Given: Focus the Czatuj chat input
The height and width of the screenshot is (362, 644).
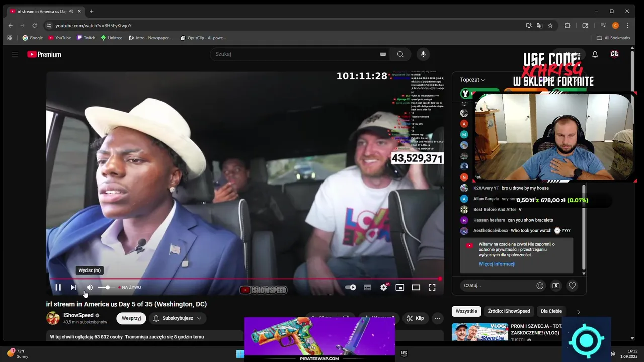Looking at the screenshot, I should pyautogui.click(x=498, y=285).
